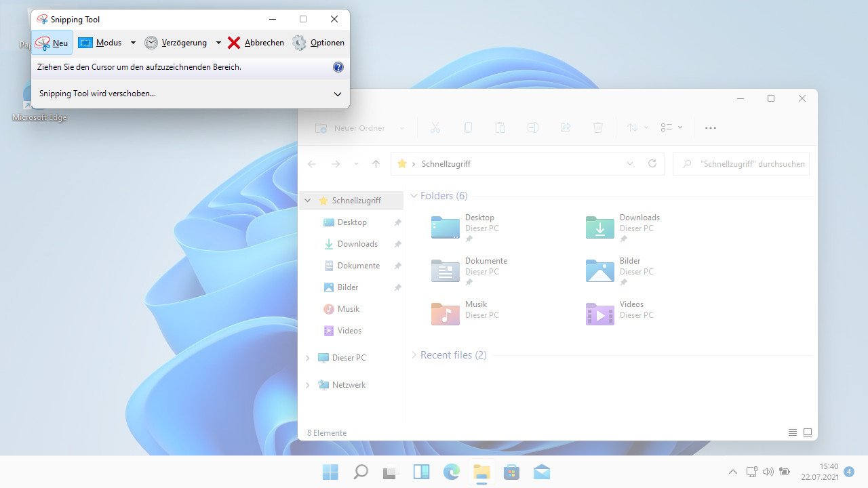Switch Explorer to detail view via status bar icon
The height and width of the screenshot is (488, 868).
792,432
